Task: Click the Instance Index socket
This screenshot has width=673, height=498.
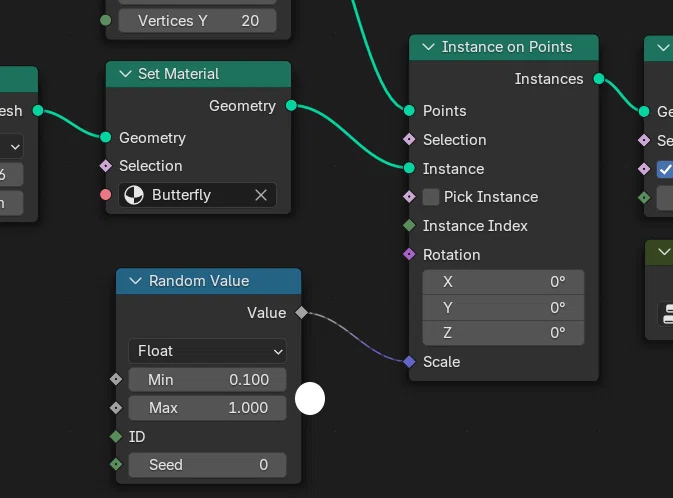Action: pos(409,226)
